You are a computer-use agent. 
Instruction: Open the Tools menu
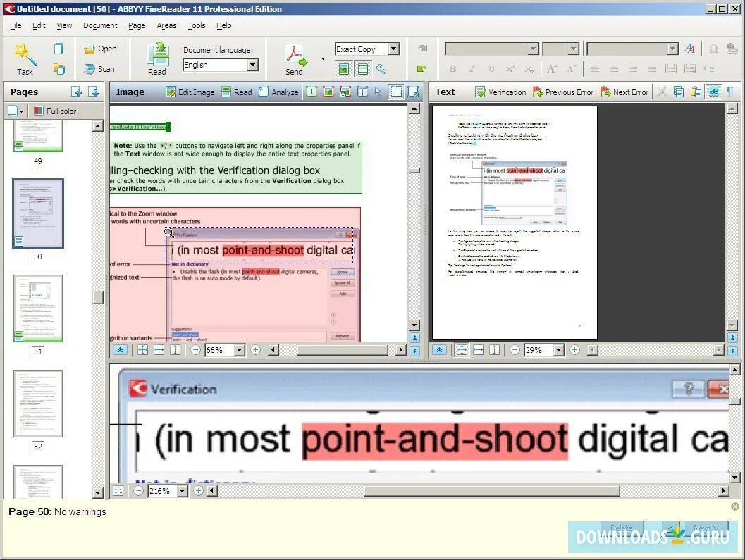coord(196,25)
